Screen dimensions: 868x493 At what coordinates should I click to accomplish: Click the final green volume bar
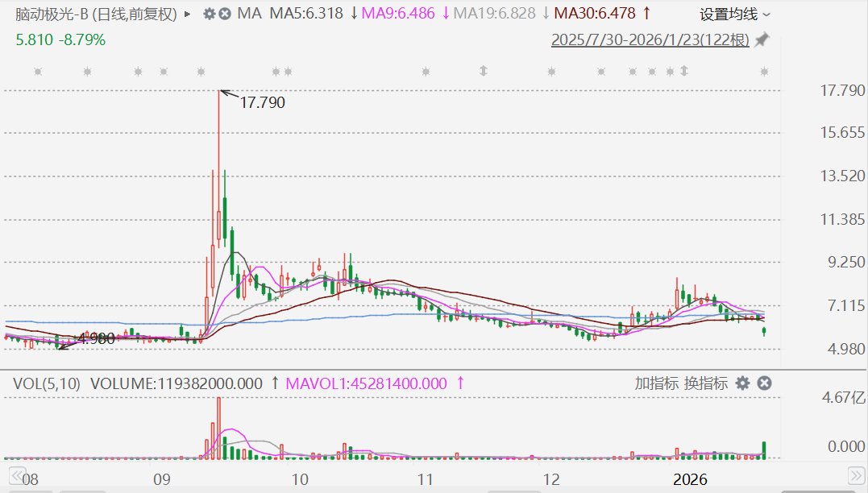point(765,450)
